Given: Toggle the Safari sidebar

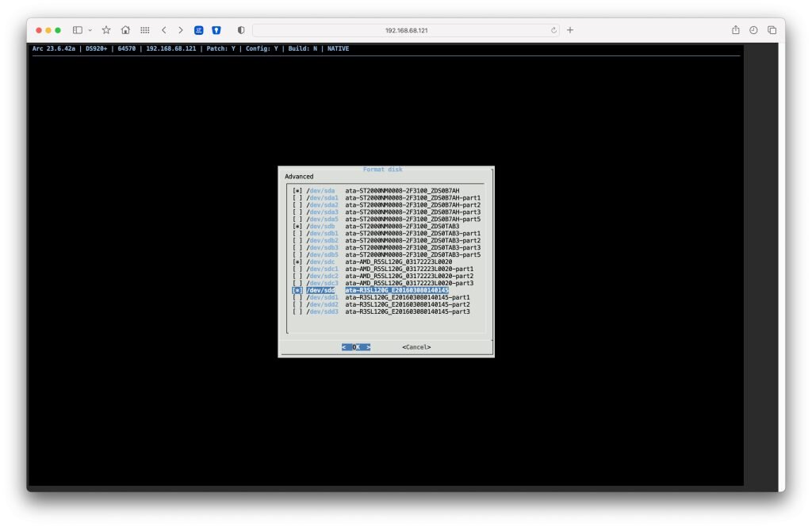Looking at the screenshot, I should click(x=77, y=30).
